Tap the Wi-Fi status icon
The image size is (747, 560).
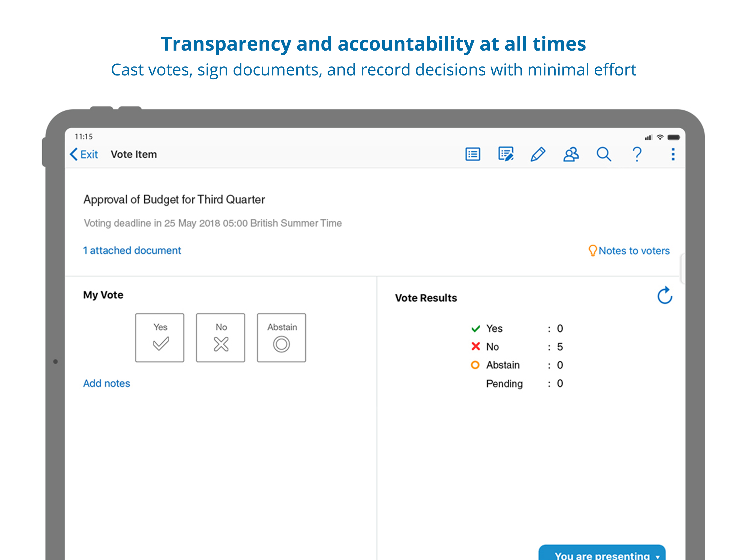[x=660, y=137]
